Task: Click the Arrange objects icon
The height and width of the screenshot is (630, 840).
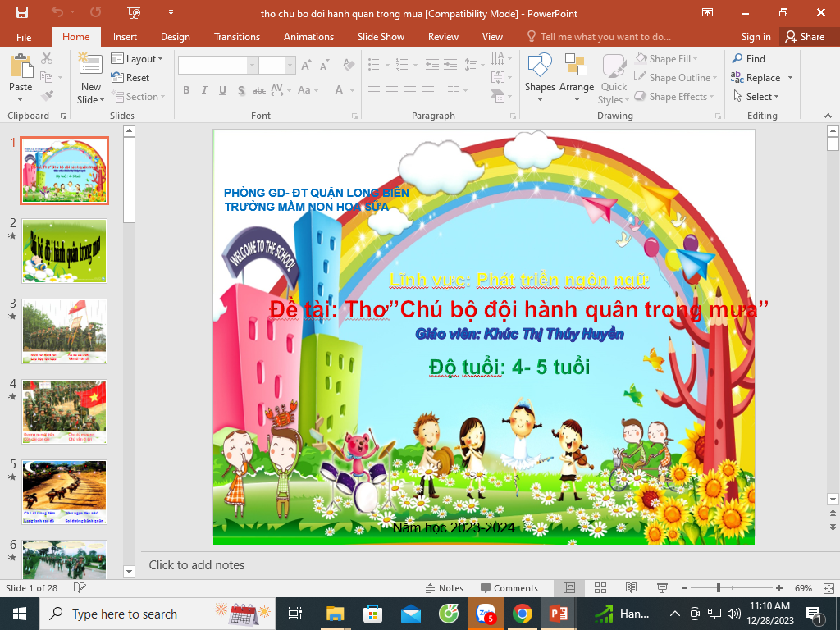Action: [577, 72]
